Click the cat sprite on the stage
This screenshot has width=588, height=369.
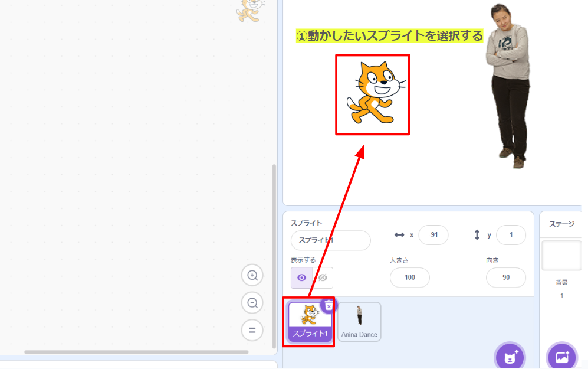[x=375, y=93]
